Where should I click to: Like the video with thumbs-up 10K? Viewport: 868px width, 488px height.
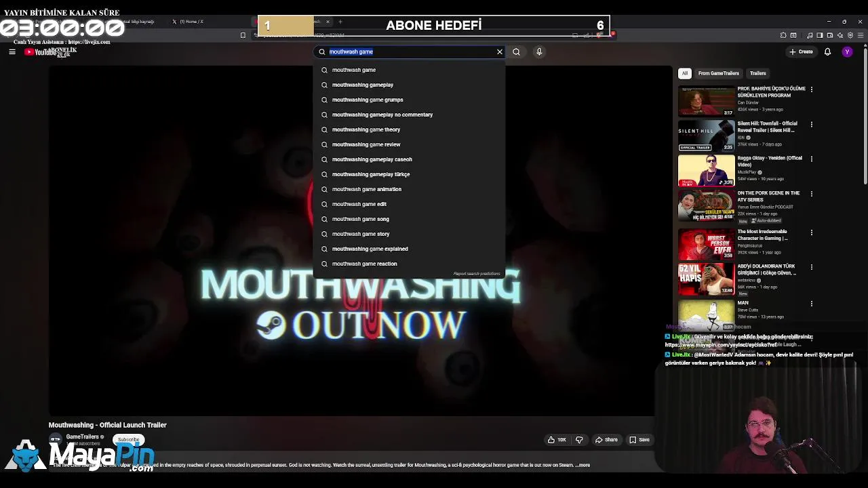coord(557,440)
